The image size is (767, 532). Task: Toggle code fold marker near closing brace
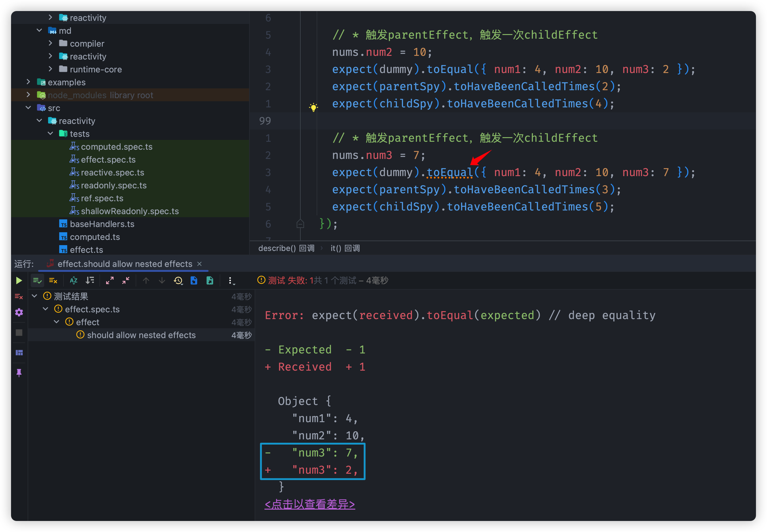click(x=300, y=224)
